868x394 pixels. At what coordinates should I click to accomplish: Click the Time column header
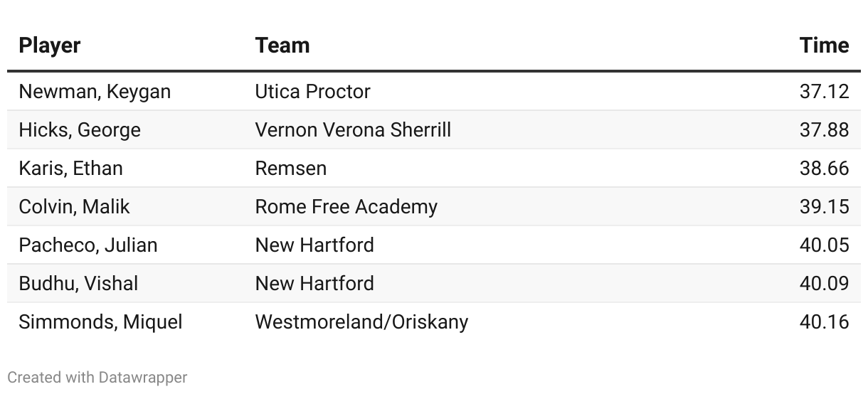[824, 46]
